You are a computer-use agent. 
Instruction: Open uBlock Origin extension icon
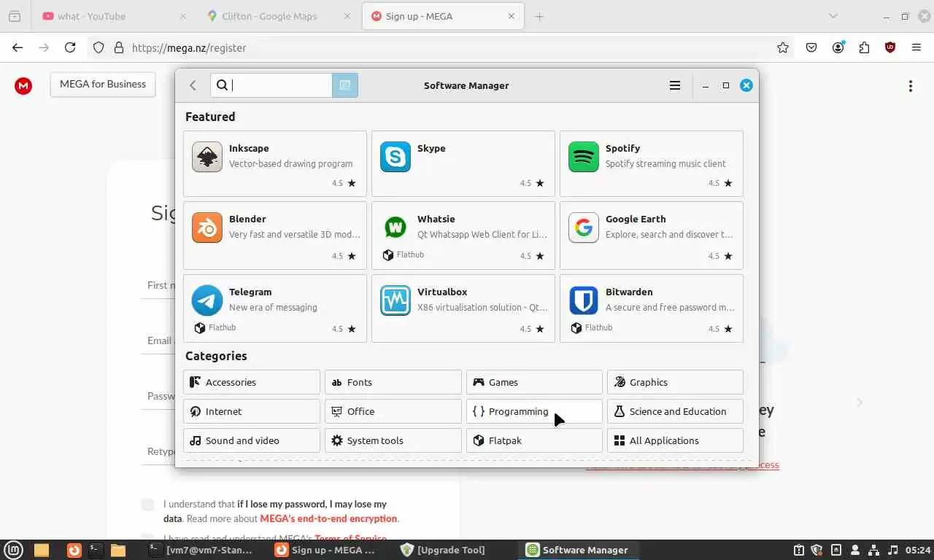(890, 47)
